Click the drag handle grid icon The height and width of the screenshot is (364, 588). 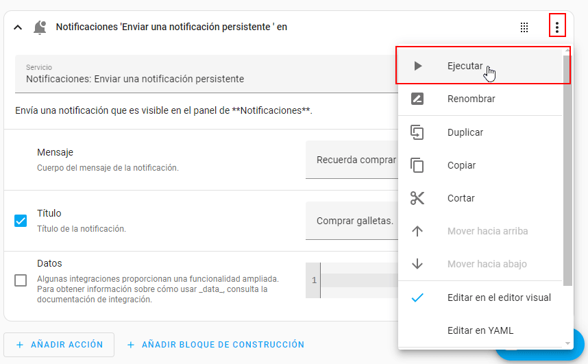point(524,27)
